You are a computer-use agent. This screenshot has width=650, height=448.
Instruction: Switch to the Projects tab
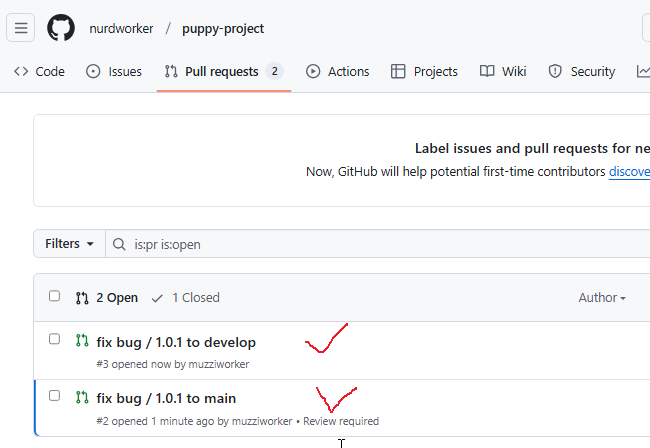tap(424, 72)
